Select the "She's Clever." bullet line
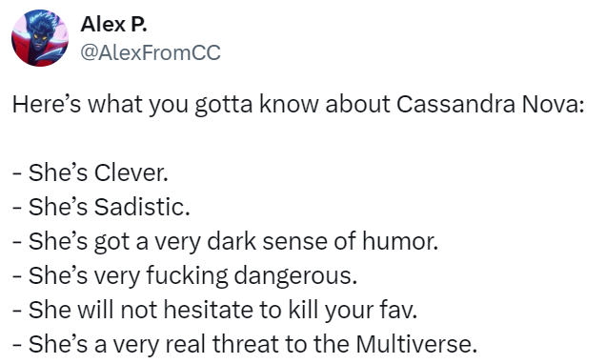The image size is (606, 364). pos(91,172)
